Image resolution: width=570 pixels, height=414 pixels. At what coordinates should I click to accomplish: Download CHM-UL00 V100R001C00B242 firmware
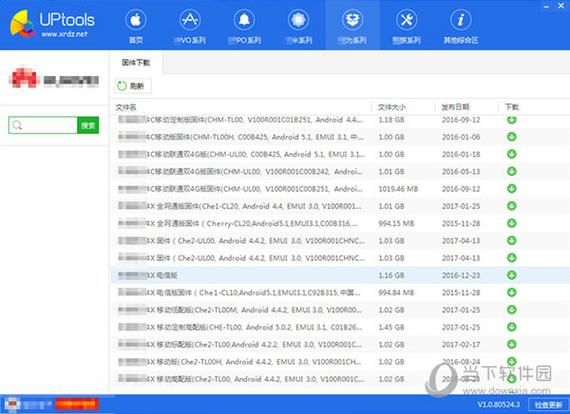[x=511, y=171]
